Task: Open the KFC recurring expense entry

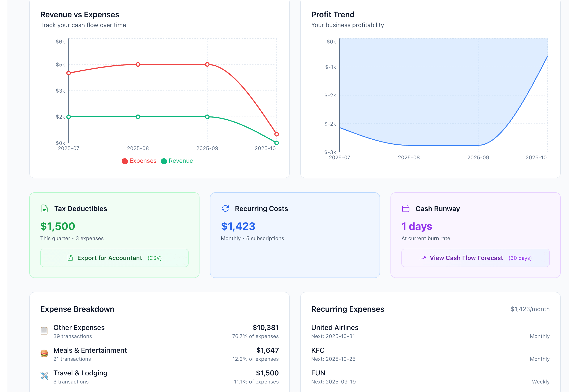Action: tap(318, 350)
